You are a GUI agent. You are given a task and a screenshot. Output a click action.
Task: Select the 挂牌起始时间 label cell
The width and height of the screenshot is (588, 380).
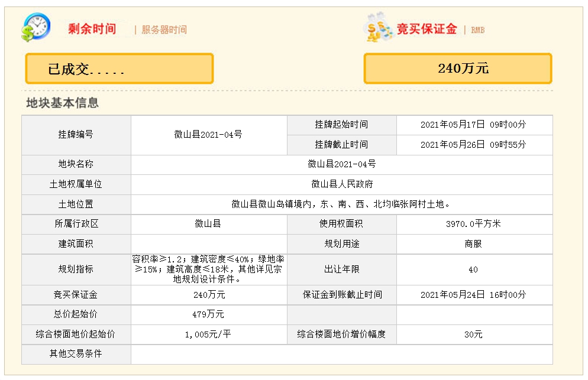point(342,125)
